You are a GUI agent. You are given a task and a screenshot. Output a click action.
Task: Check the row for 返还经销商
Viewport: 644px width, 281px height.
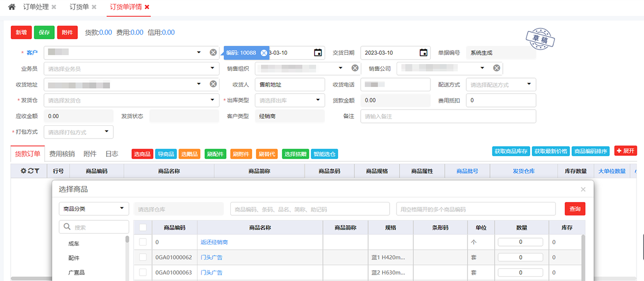click(x=143, y=242)
